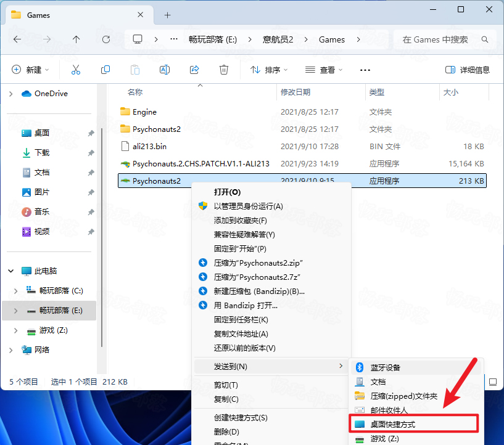Click the search magnifier icon
Image resolution: width=504 pixels, height=445 pixels.
click(x=485, y=39)
